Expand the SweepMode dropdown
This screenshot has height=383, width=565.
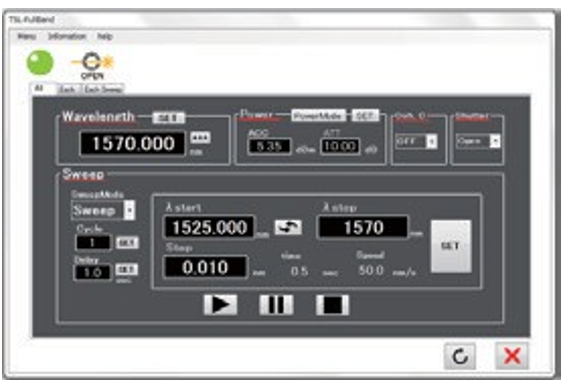point(103,210)
